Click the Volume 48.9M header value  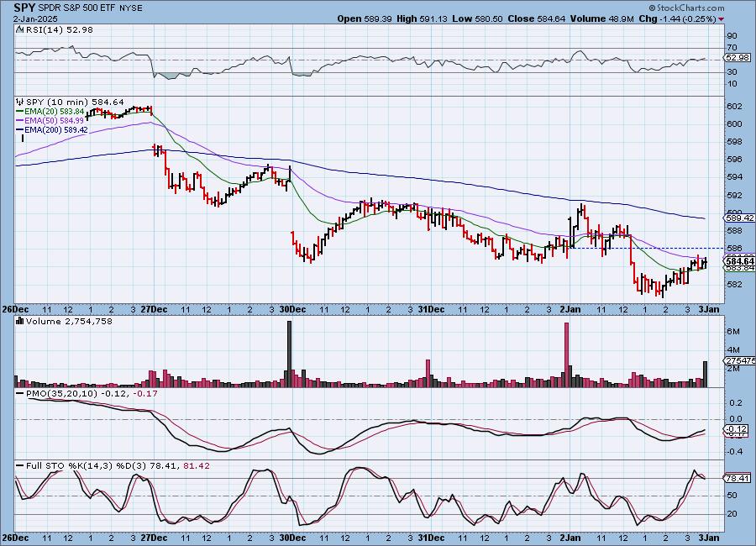[601, 18]
